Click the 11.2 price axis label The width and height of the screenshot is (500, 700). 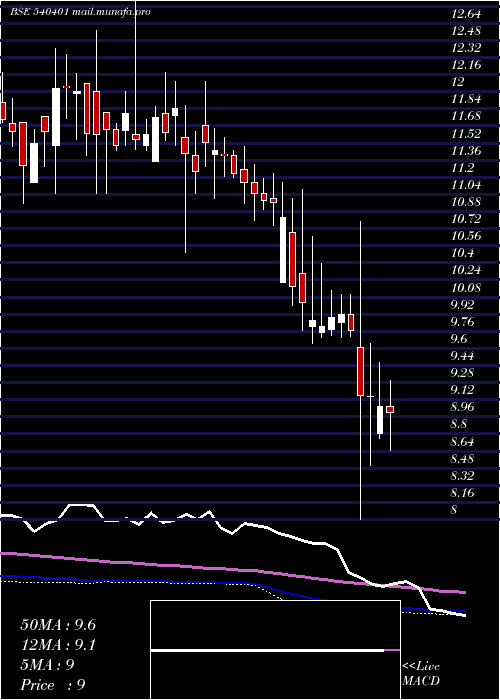(x=462, y=168)
